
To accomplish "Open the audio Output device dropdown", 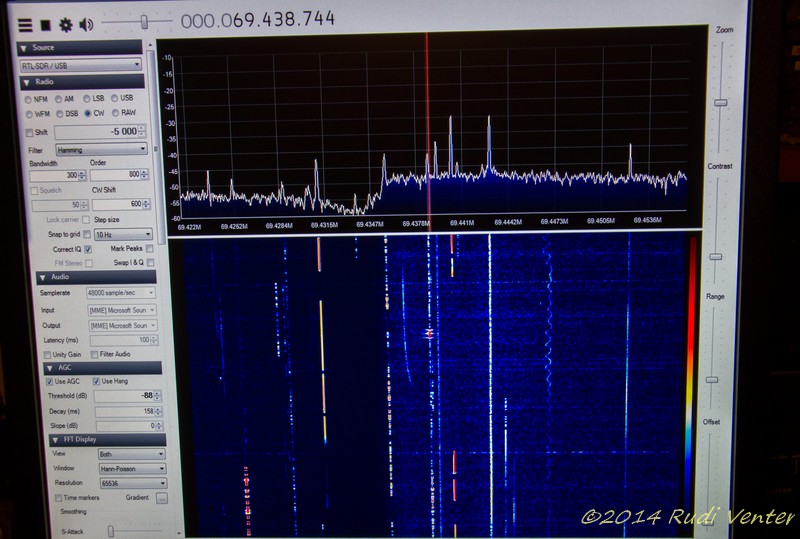I will (123, 326).
